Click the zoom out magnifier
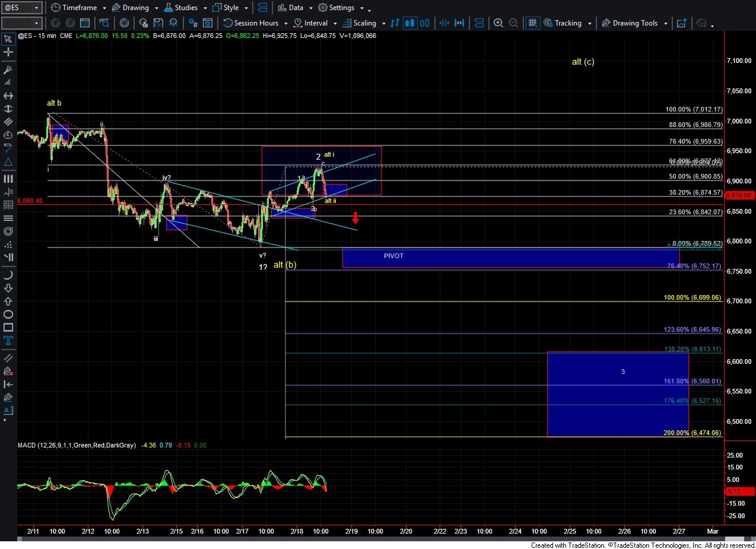 [513, 23]
